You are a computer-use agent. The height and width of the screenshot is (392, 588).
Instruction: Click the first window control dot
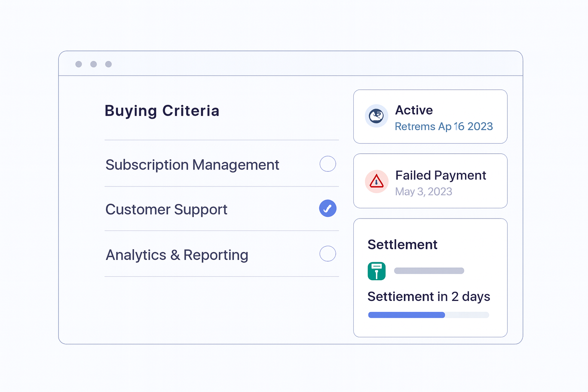click(79, 64)
